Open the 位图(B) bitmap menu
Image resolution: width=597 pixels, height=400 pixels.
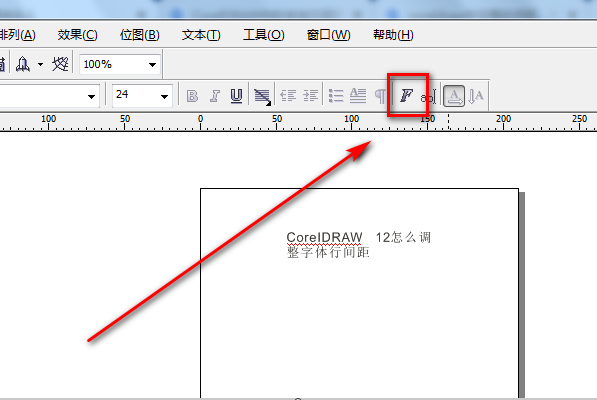tap(140, 35)
